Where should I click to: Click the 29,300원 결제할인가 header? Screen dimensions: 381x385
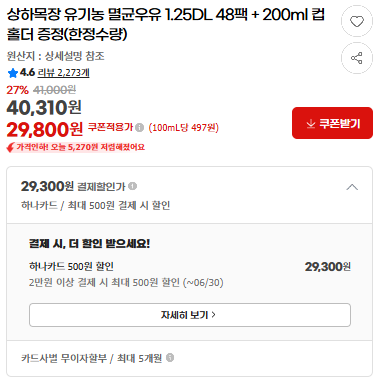[73, 186]
